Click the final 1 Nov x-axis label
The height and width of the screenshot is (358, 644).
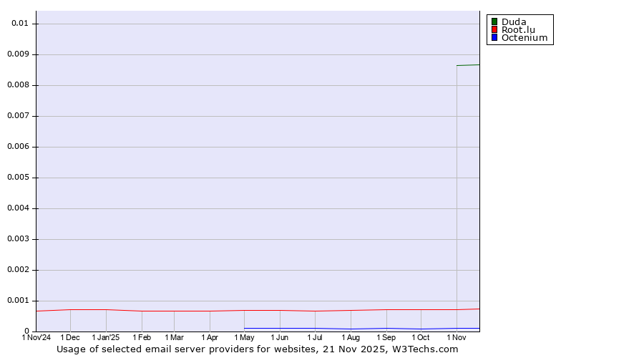tap(457, 337)
